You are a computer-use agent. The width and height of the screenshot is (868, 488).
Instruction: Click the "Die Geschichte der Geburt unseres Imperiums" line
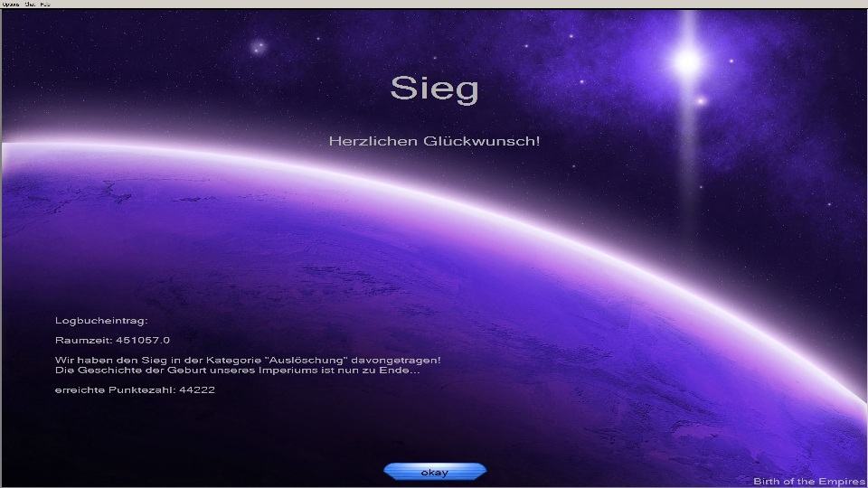(x=238, y=371)
